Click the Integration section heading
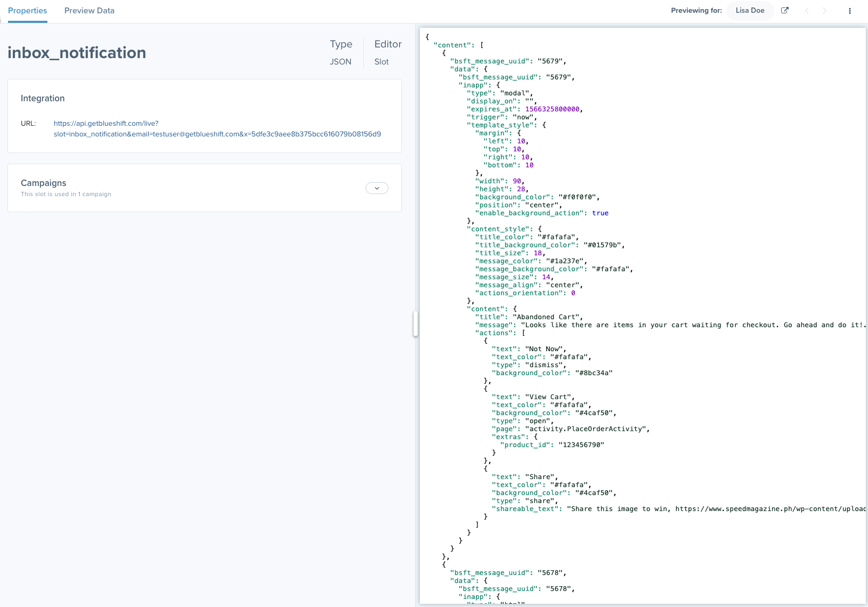The width and height of the screenshot is (868, 607). click(43, 98)
